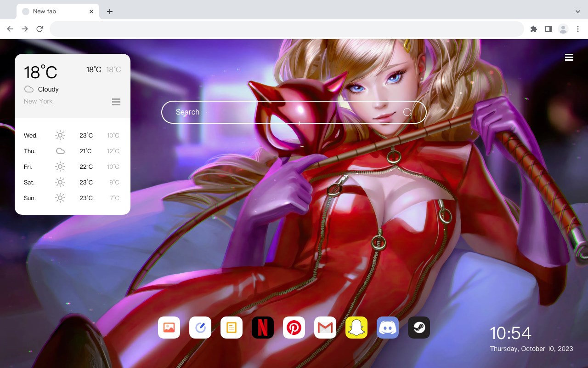Click the 10:54 clock display

pos(510,333)
